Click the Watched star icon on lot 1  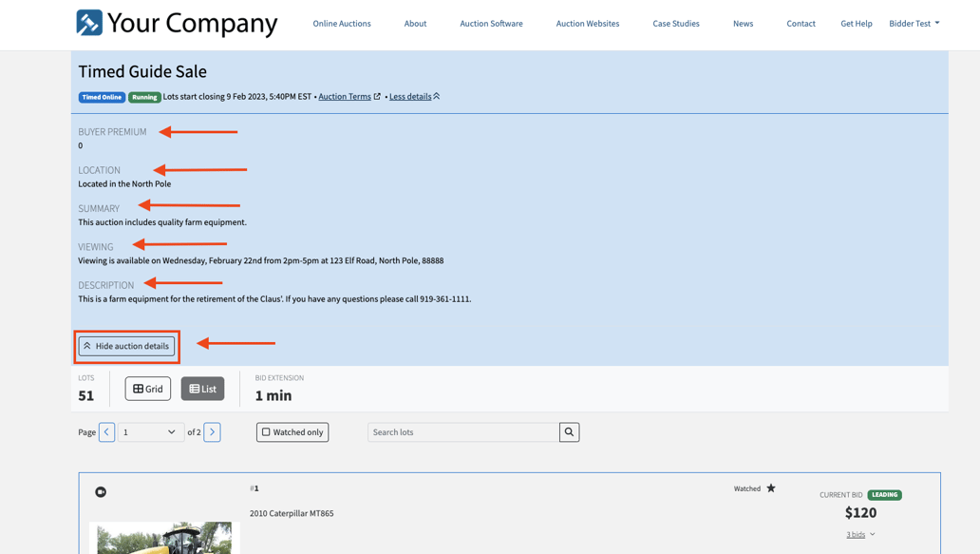(771, 488)
